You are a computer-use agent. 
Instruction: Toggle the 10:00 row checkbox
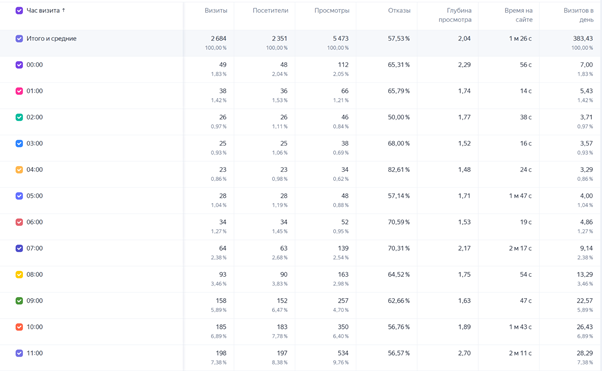point(19,327)
